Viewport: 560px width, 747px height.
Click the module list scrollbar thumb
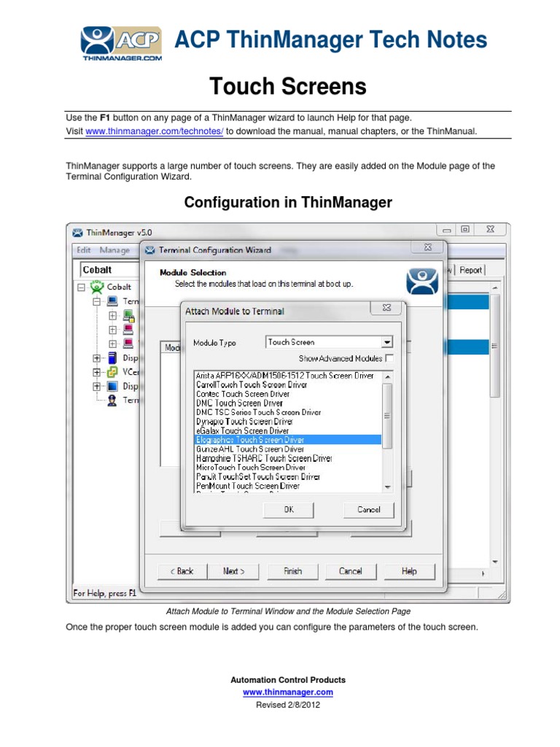(387, 416)
